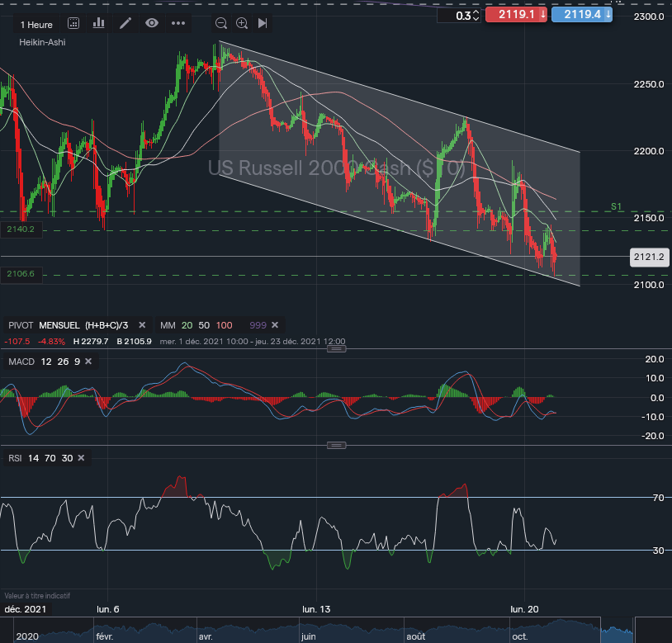The height and width of the screenshot is (643, 672).
Task: Select the MM 20 moving average value
Action: (x=187, y=325)
